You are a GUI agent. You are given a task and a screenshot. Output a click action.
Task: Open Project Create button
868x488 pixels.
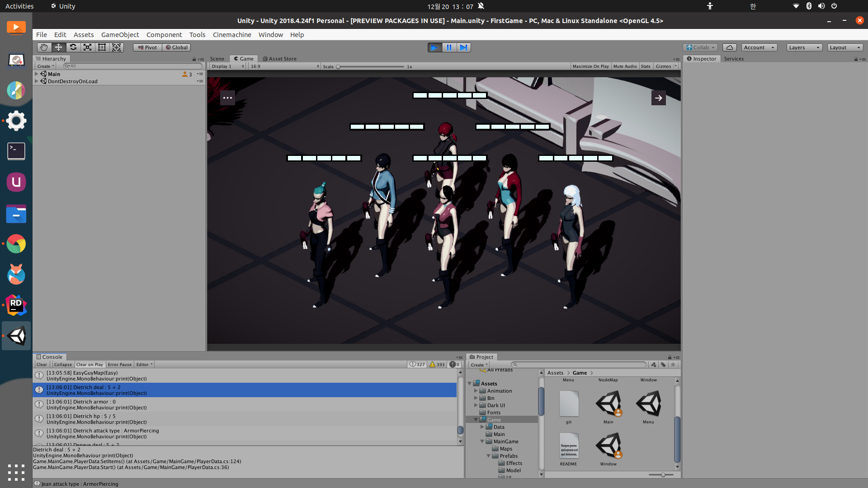(x=479, y=365)
